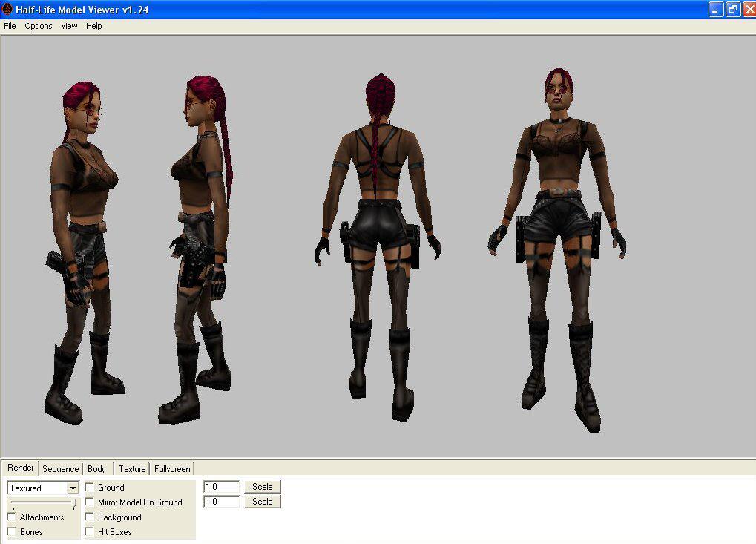Enable the Attachments checkbox

12,517
